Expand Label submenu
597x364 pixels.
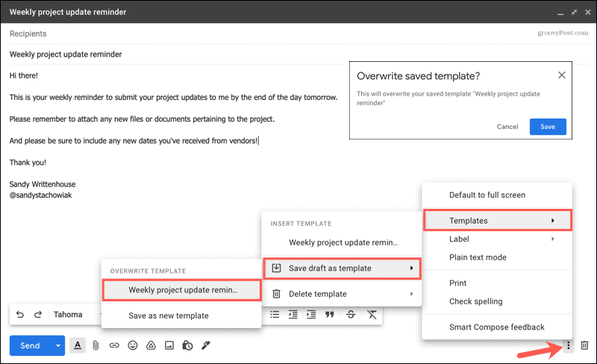(497, 239)
